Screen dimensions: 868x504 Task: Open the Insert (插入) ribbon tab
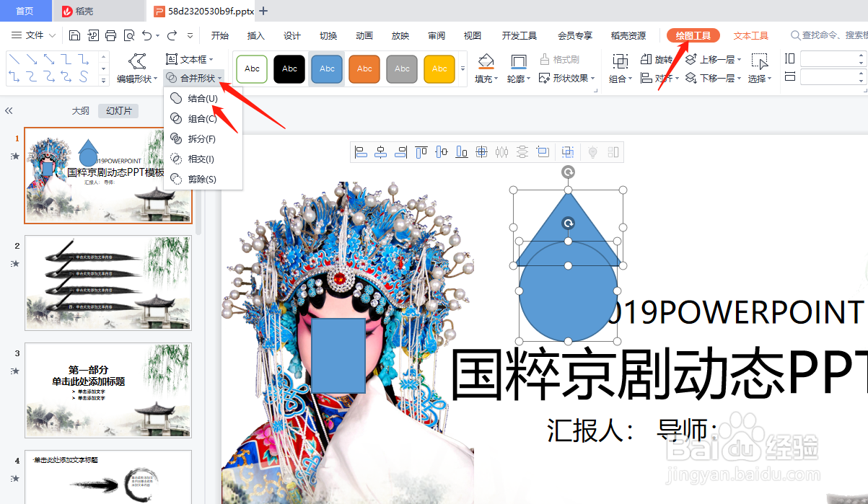click(x=256, y=35)
